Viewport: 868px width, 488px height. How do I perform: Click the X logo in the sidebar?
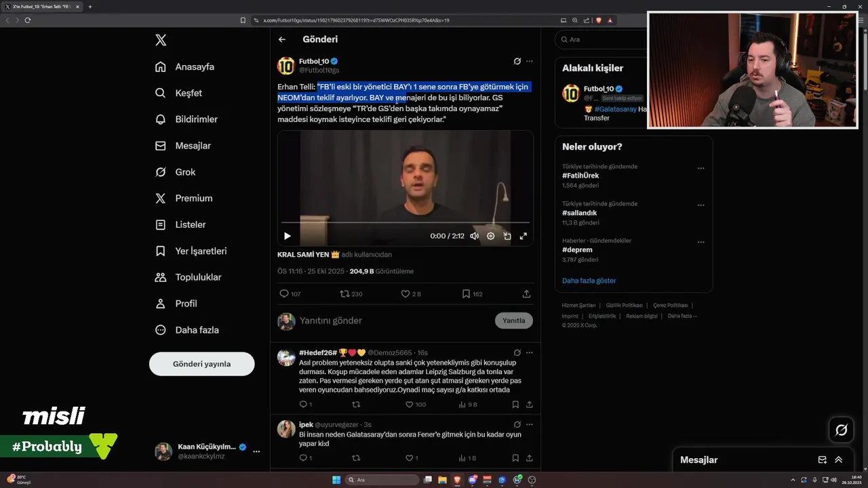[161, 40]
